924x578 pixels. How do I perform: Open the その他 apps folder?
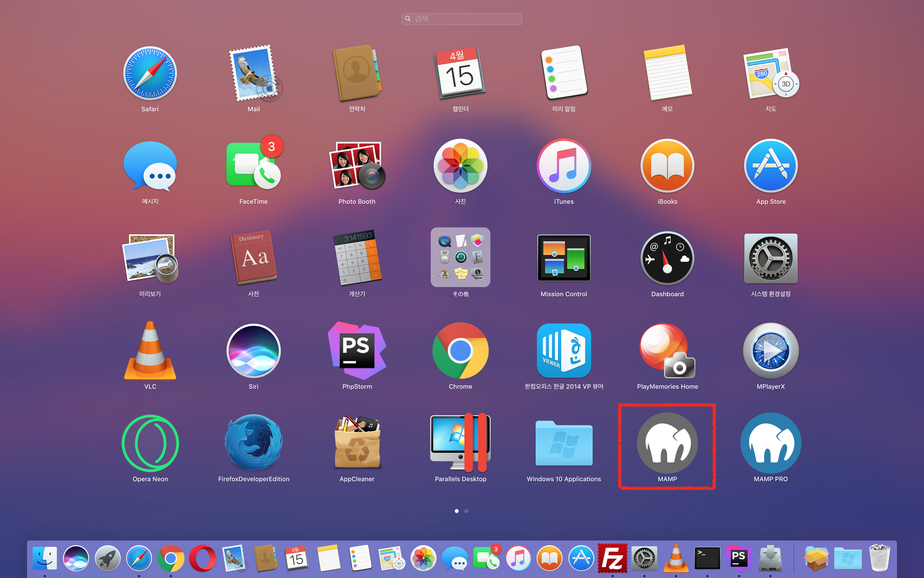[461, 257]
